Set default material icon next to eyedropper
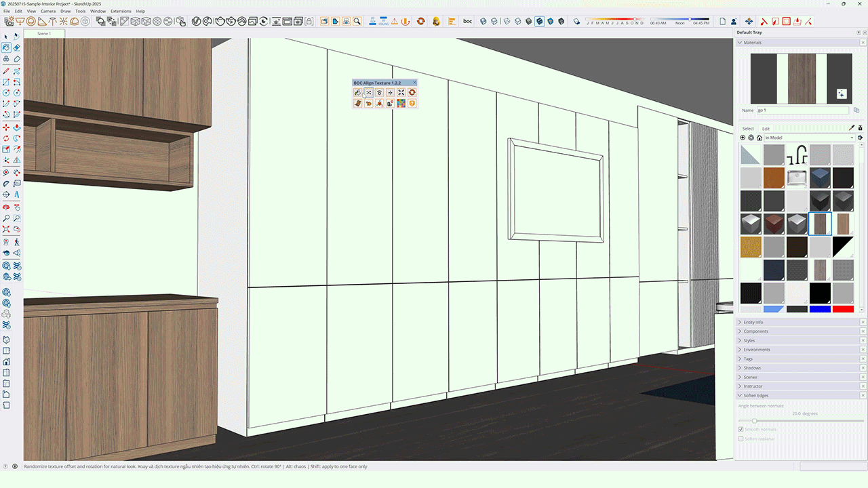The image size is (868, 488). coord(861,128)
